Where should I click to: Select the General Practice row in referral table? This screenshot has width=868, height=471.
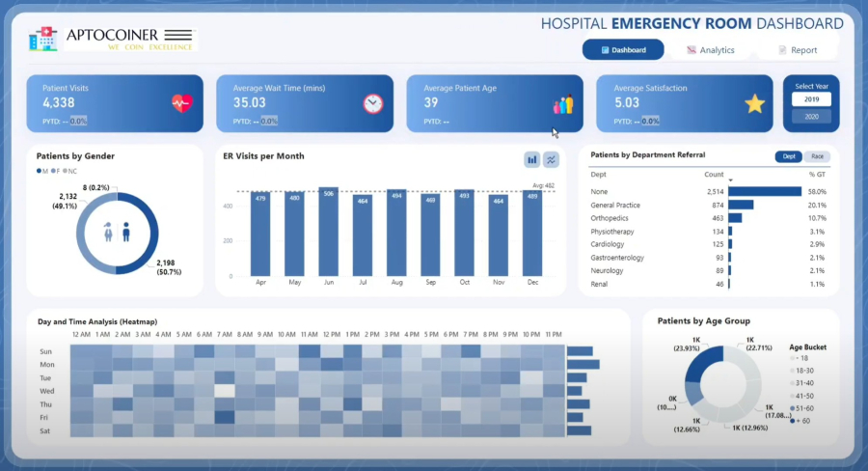click(617, 205)
